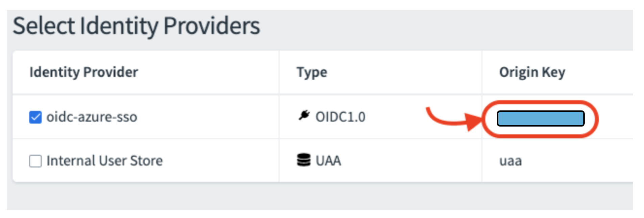Click the uppercase UAA type text

tap(328, 161)
